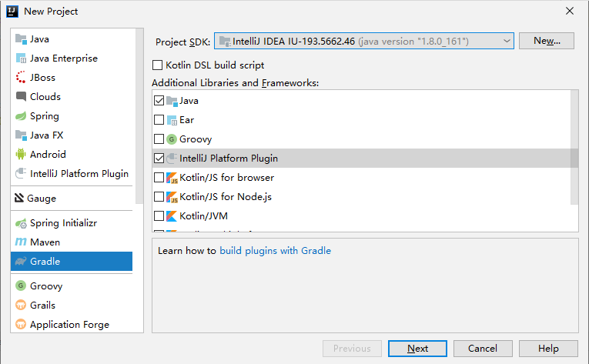The height and width of the screenshot is (364, 589).
Task: Click the Grails icon
Action: (x=21, y=305)
